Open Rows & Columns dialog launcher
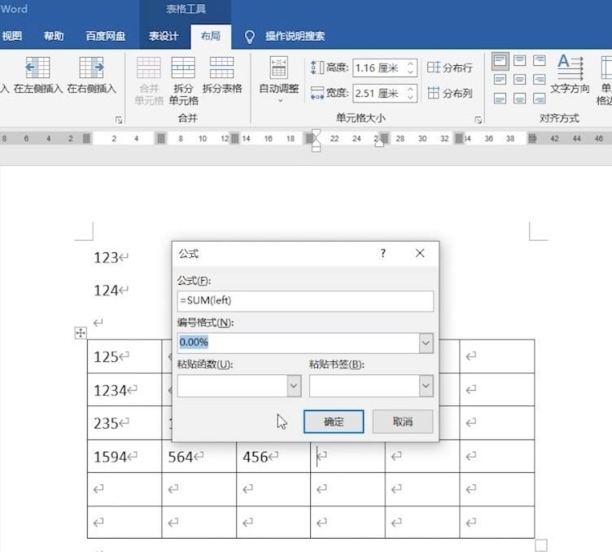This screenshot has height=552, width=612. [x=119, y=120]
